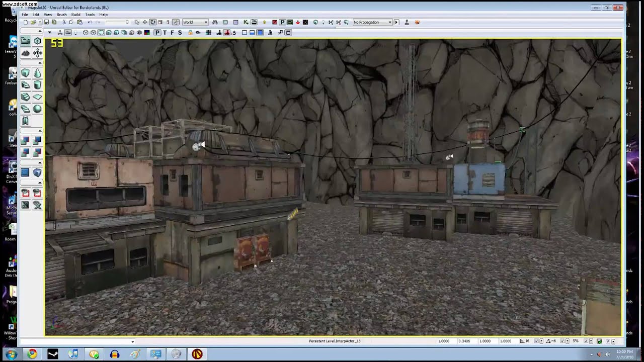
Task: Switch viewport to Front view F
Action: click(172, 33)
